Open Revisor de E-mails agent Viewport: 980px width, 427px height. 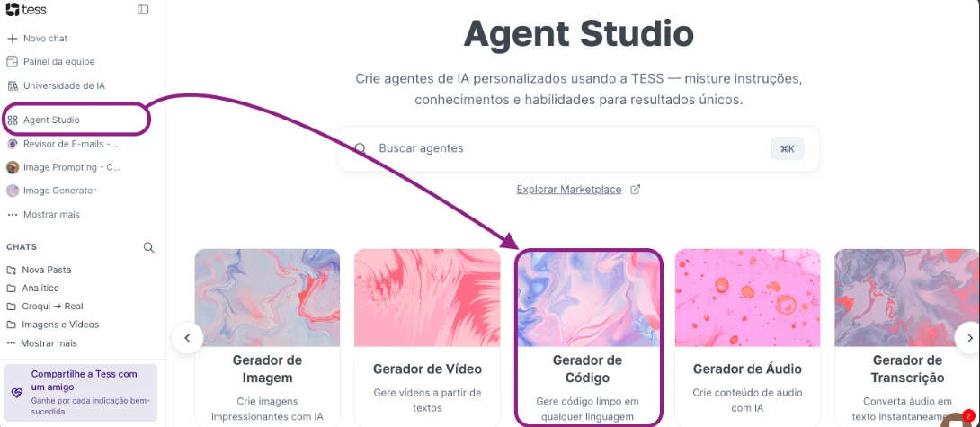click(63, 144)
